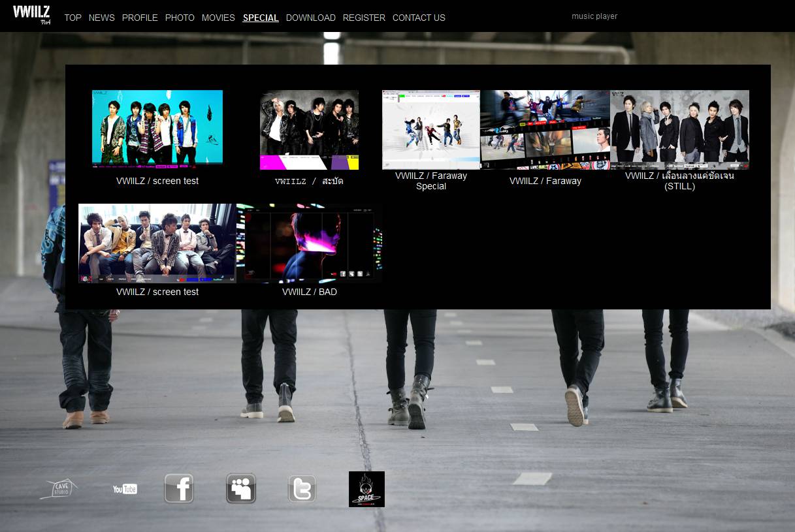The image size is (795, 532).
Task: Open the CONTACT US link
Action: [419, 18]
